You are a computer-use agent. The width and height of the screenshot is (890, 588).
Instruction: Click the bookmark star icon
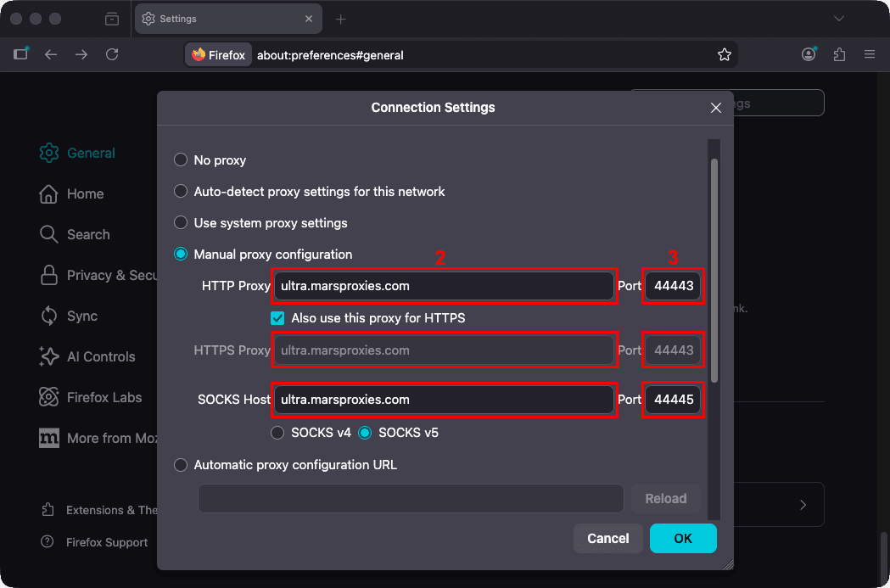[725, 55]
